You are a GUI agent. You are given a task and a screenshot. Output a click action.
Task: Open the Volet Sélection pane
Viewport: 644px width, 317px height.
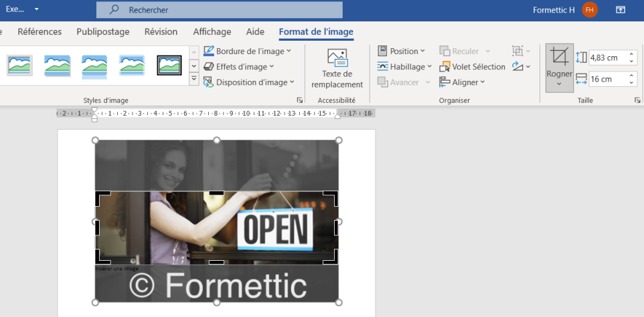tap(473, 66)
